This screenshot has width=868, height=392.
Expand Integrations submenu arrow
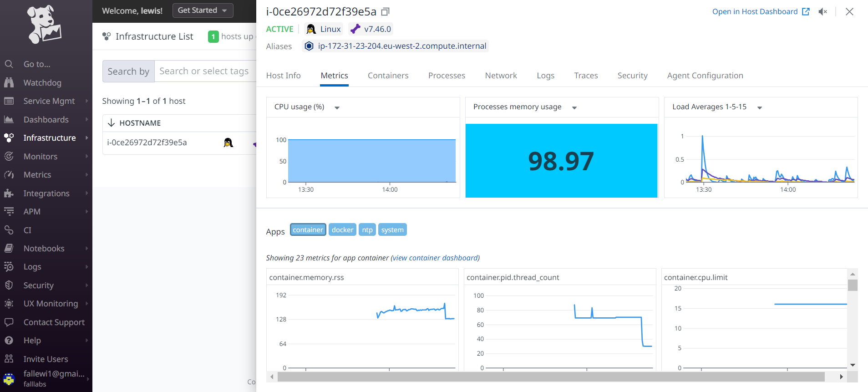pos(86,193)
